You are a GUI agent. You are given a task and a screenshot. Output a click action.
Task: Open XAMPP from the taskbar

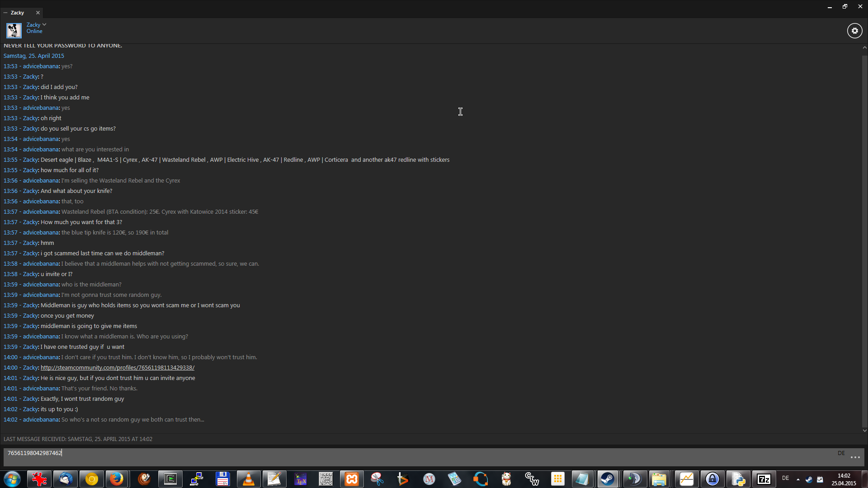point(351,479)
